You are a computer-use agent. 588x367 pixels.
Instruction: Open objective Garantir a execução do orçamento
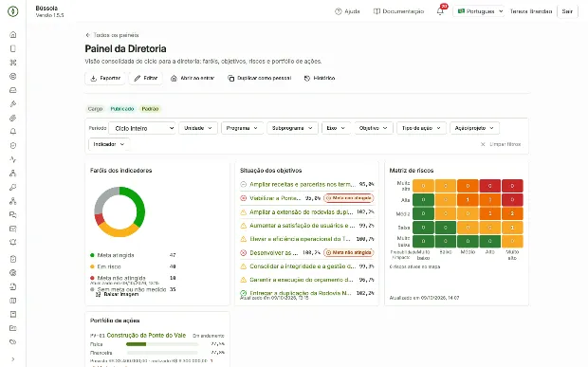[302, 280]
